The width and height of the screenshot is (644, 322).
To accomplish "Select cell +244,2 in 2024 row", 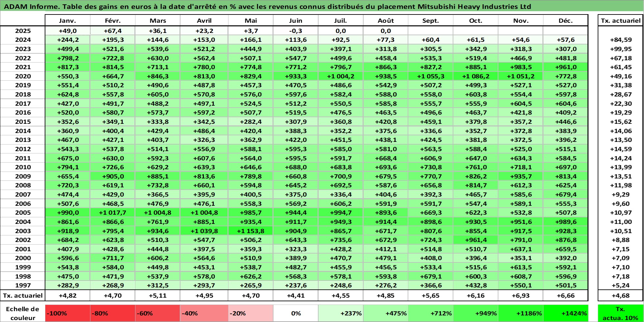I will point(67,40).
